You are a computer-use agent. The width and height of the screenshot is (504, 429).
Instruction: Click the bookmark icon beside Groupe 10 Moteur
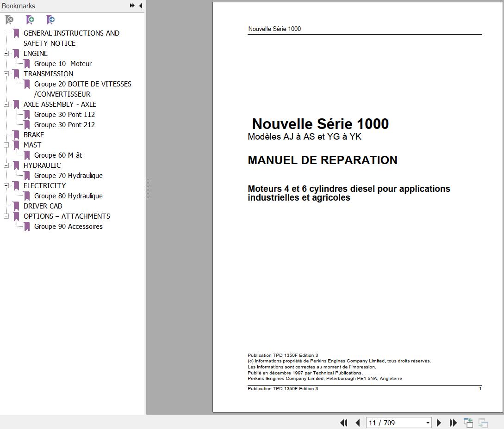pos(27,64)
